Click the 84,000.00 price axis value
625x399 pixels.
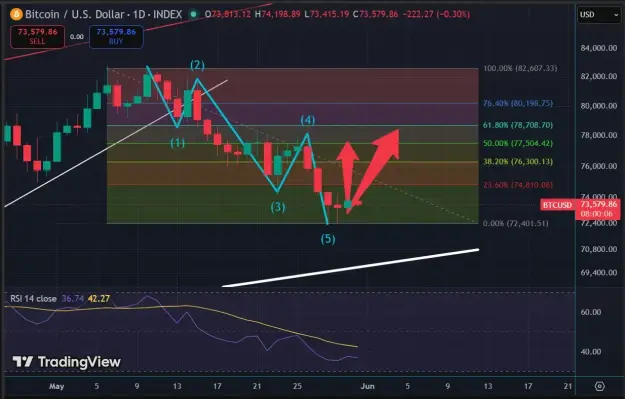coord(599,48)
